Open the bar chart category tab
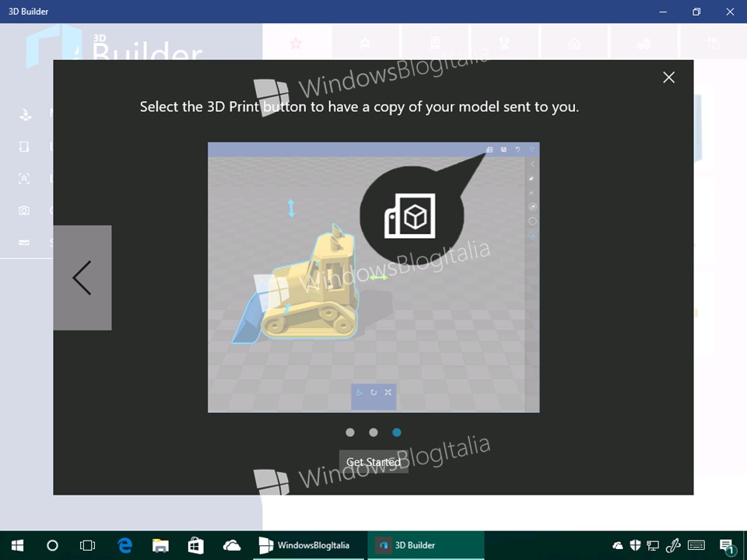 [x=644, y=44]
